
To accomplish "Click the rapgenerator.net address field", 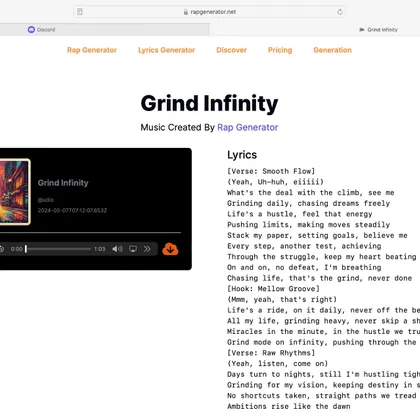I will click(x=209, y=12).
